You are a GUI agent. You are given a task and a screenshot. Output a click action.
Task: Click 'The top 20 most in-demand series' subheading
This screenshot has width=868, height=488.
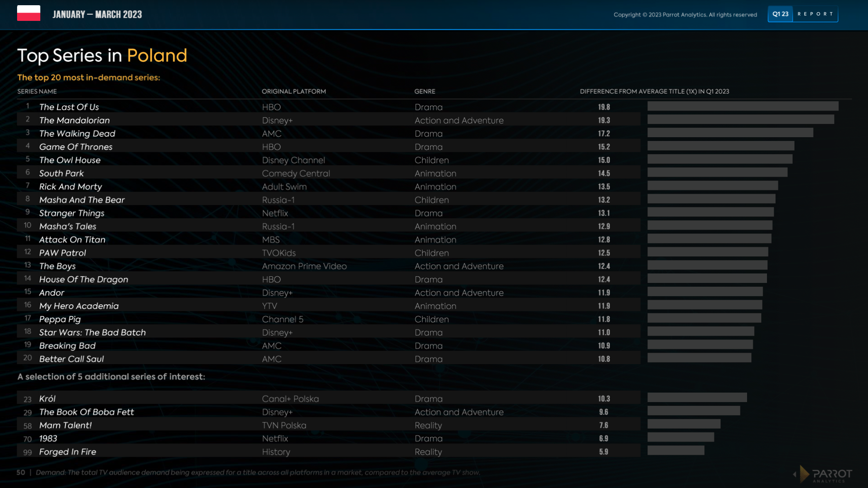click(x=89, y=77)
